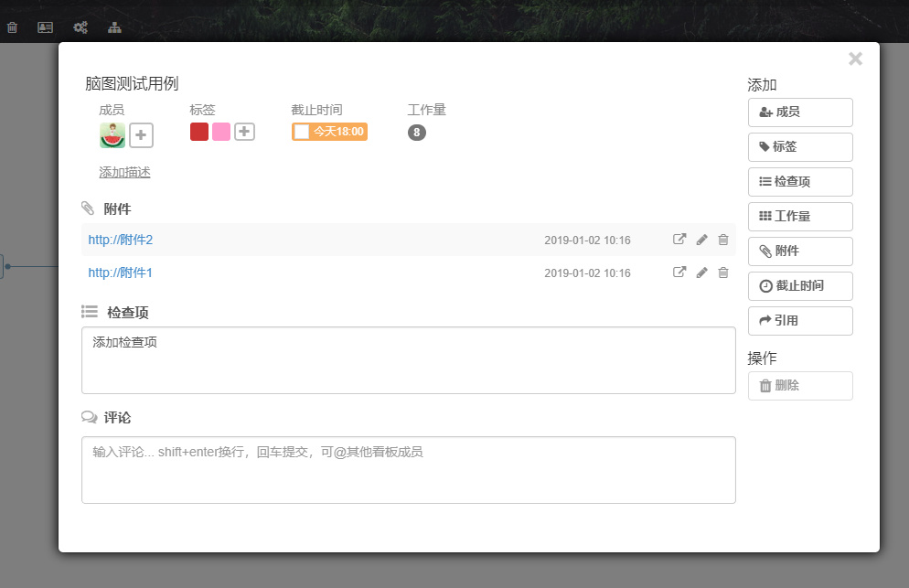909x588 pixels.
Task: Click the 添加描述 link
Action: pyautogui.click(x=124, y=172)
